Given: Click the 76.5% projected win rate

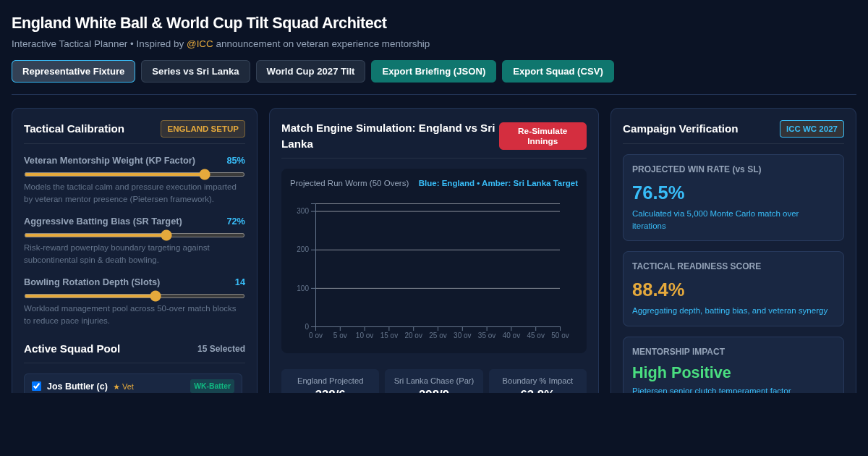Looking at the screenshot, I should [x=658, y=193].
